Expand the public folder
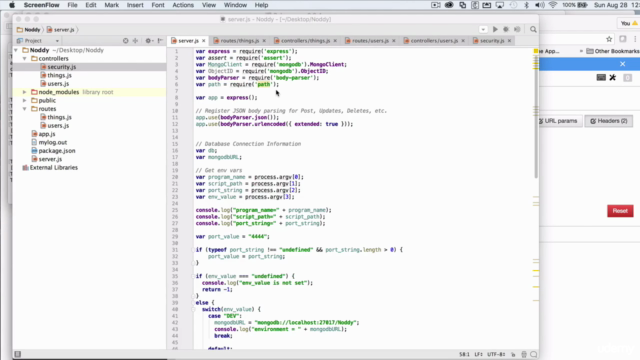 click(24, 100)
